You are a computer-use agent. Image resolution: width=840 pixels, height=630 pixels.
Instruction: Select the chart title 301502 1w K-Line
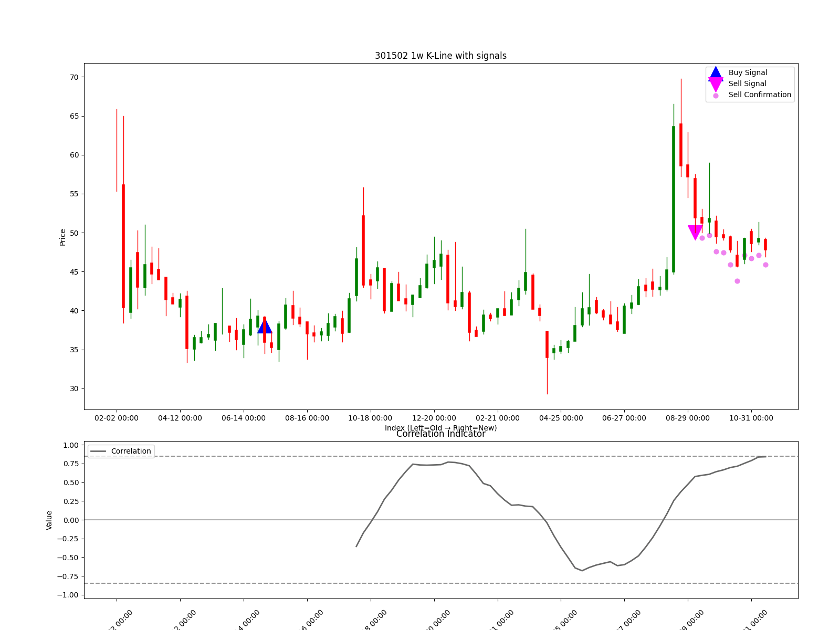(x=441, y=56)
